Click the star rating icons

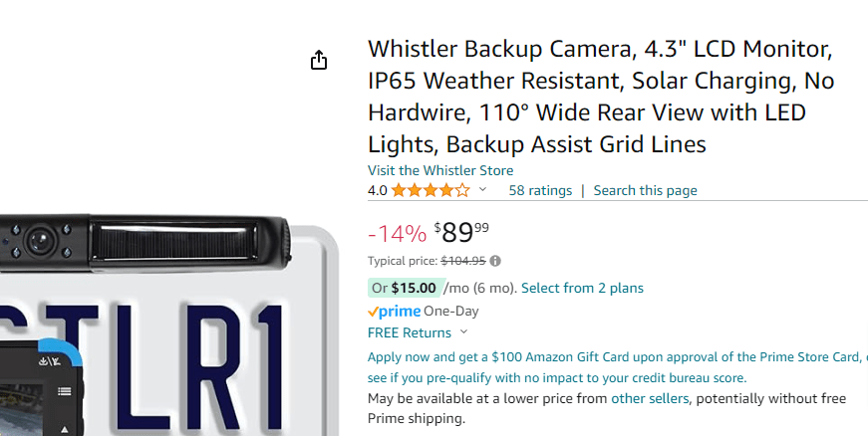[431, 190]
